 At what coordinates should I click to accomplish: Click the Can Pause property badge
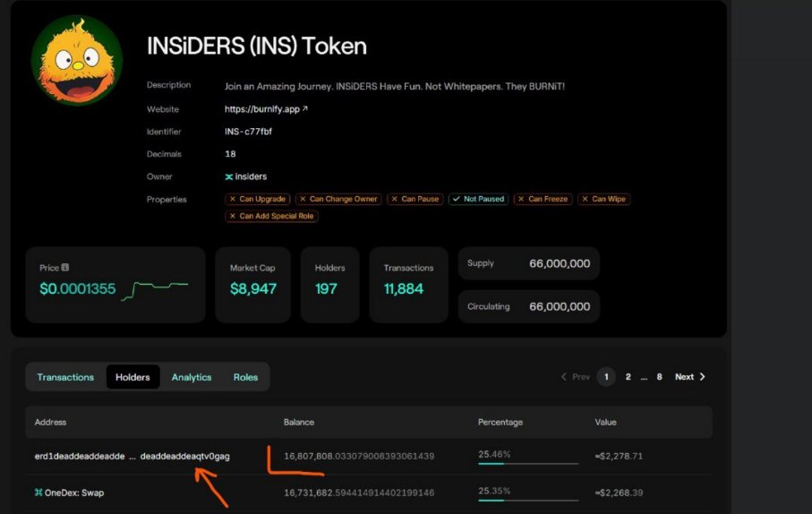(x=415, y=199)
